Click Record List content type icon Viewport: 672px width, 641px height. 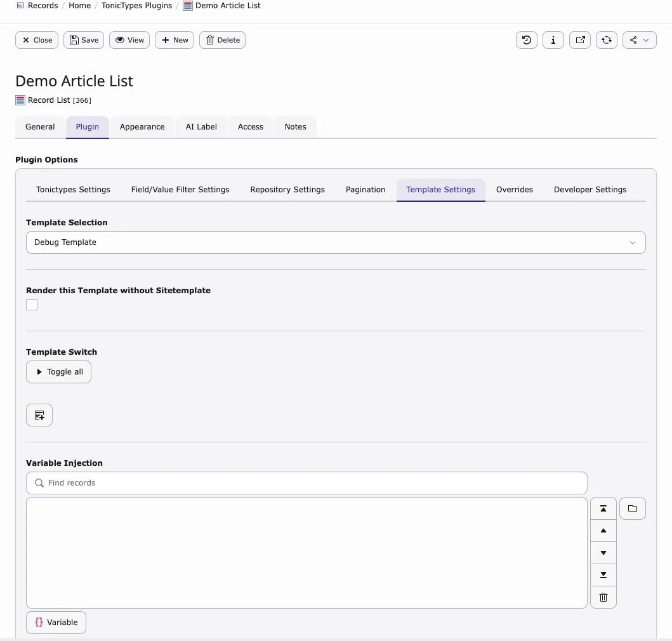pos(20,100)
